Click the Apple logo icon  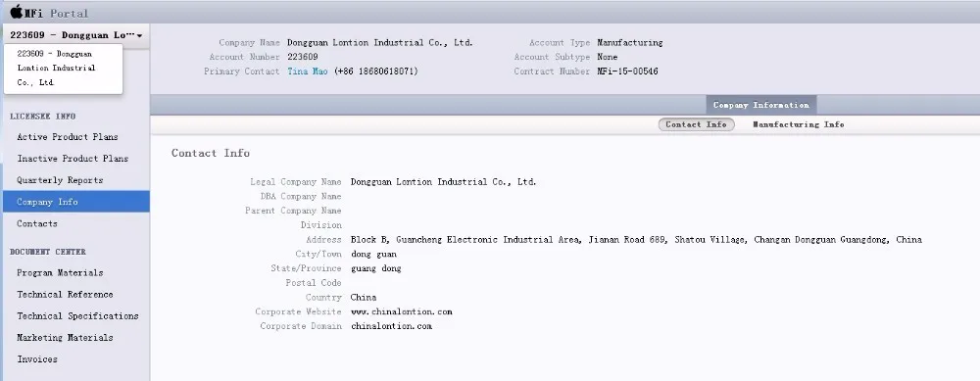tap(17, 11)
